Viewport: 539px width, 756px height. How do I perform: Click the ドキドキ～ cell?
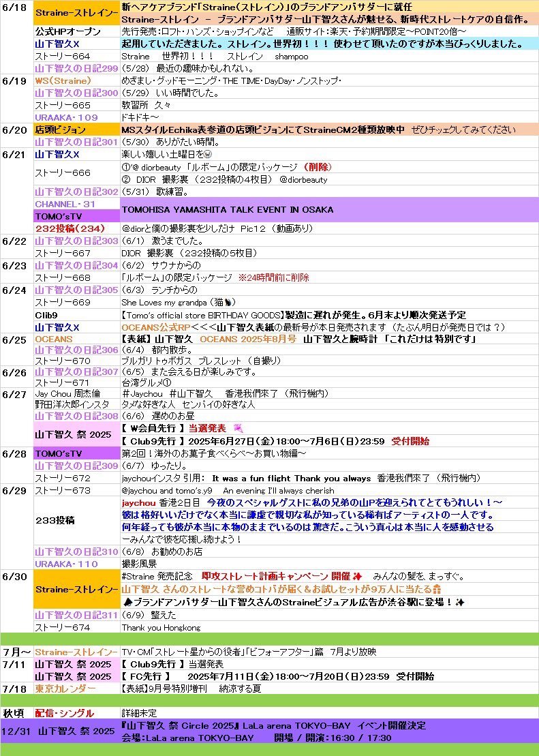[329, 118]
